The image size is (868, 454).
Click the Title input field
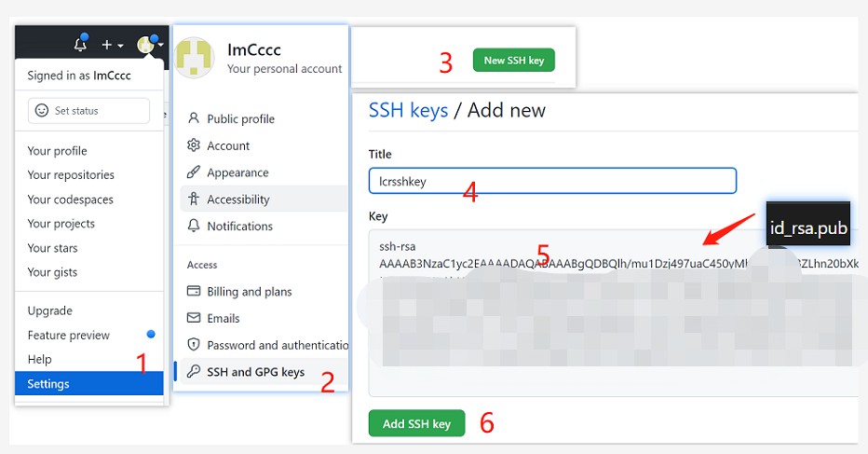click(552, 181)
